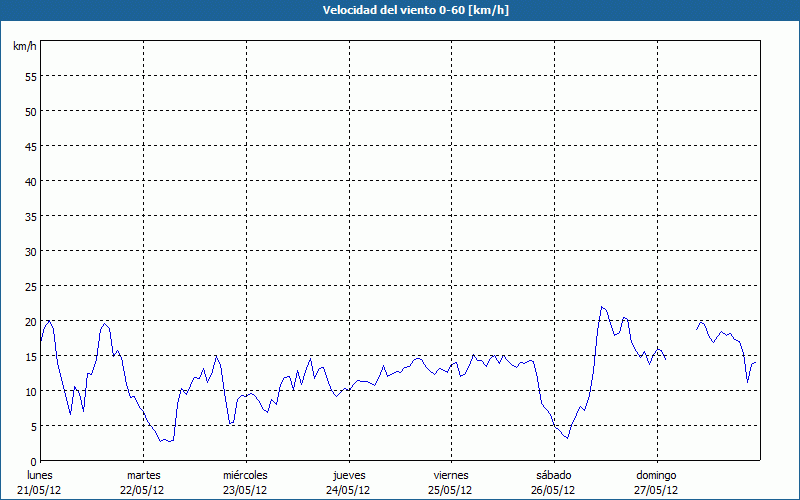Click the date label 27/05/12
The width and height of the screenshot is (800, 500).
coord(655,490)
